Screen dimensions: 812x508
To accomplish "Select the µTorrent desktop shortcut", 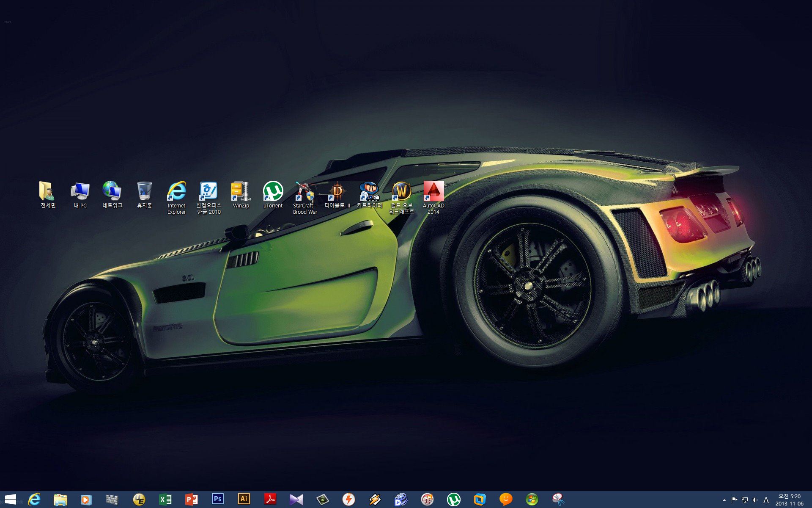I will [x=273, y=195].
